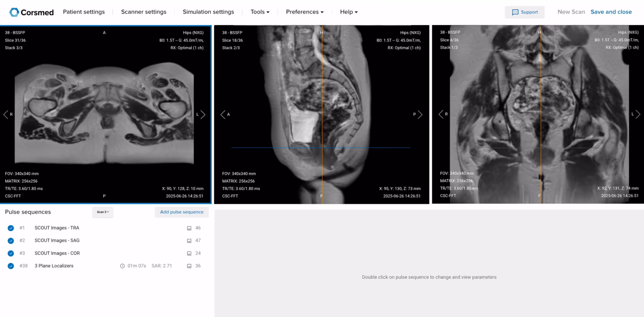Click the Add pulse sequence button
The height and width of the screenshot is (317, 644).
[x=182, y=212]
